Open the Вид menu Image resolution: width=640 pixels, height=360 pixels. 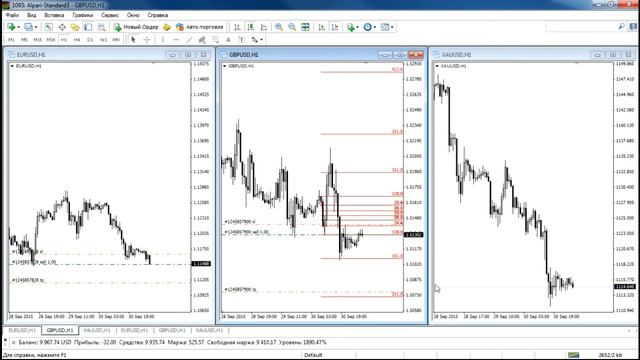point(31,15)
